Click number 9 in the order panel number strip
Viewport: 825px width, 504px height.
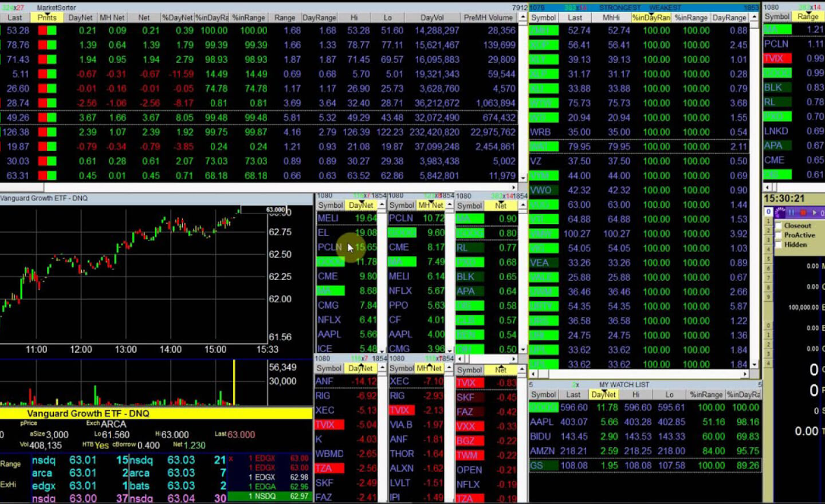point(768,297)
